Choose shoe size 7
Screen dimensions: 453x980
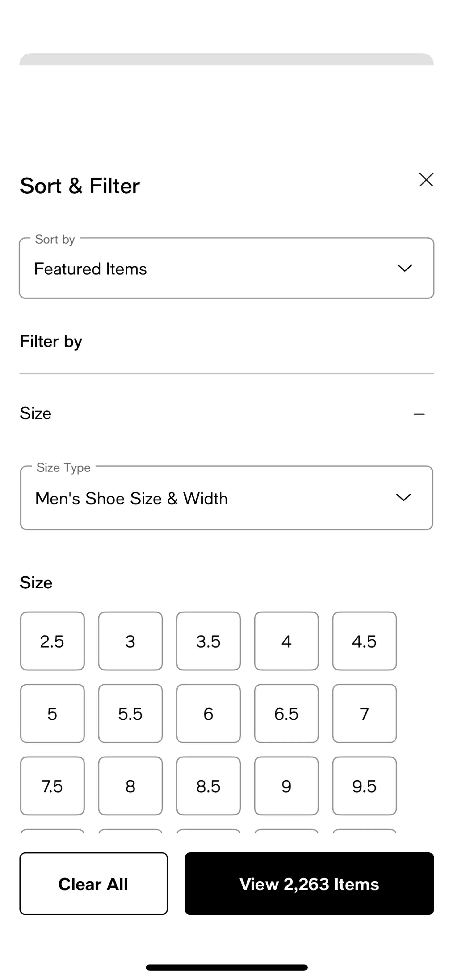364,714
